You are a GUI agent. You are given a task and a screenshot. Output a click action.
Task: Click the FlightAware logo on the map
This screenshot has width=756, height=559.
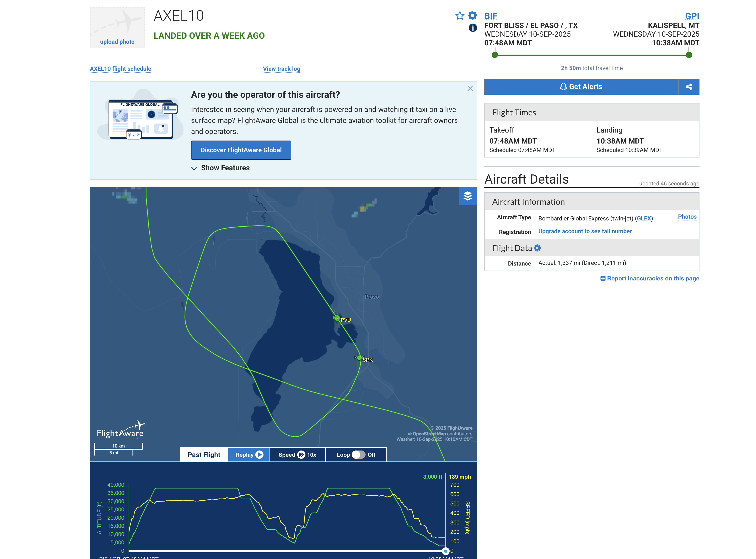coord(121,430)
